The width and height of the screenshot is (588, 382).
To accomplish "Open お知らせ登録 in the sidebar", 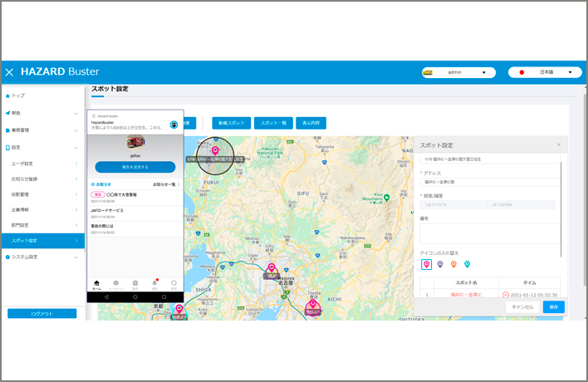I will (x=42, y=179).
